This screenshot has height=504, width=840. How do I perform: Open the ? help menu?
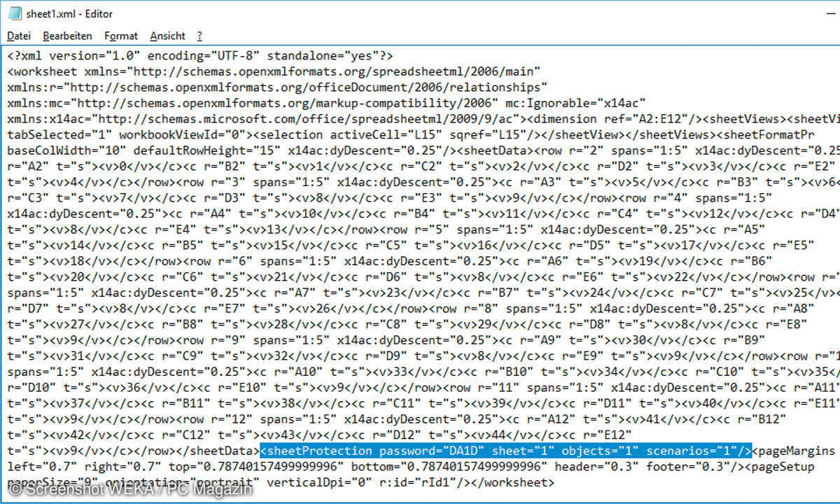(199, 36)
